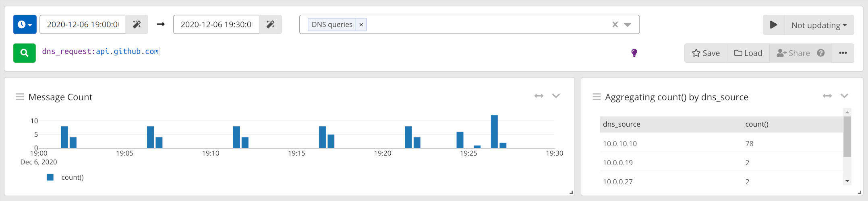Click magic wand beside end date
This screenshot has height=201, width=868.
(x=270, y=25)
